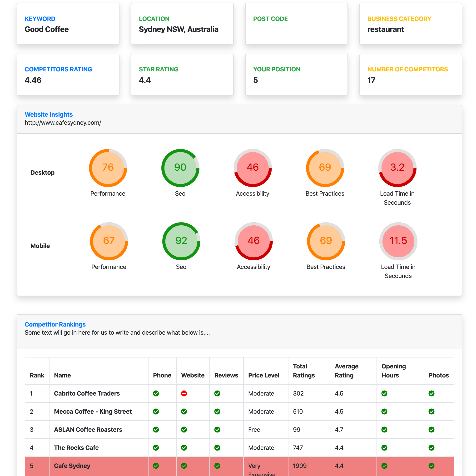
Task: Select the Reviews icon for Mecca Coffee - King Street
Action: click(x=217, y=412)
